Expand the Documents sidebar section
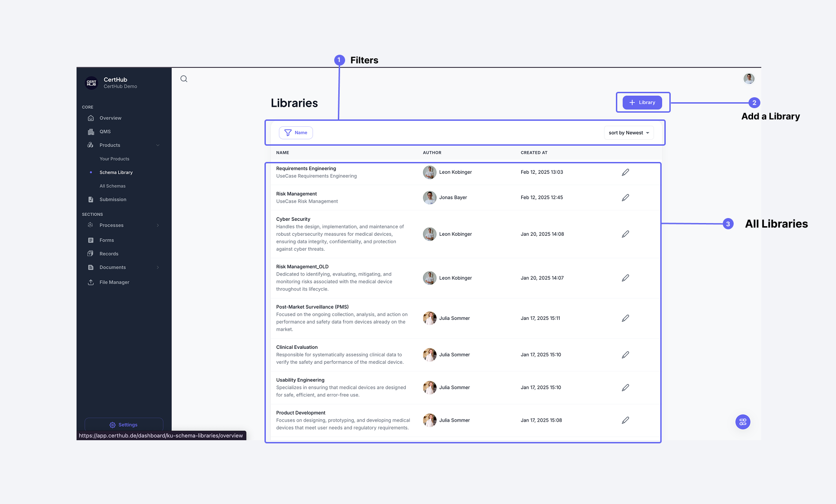Screen dimensions: 836x504 158,267
